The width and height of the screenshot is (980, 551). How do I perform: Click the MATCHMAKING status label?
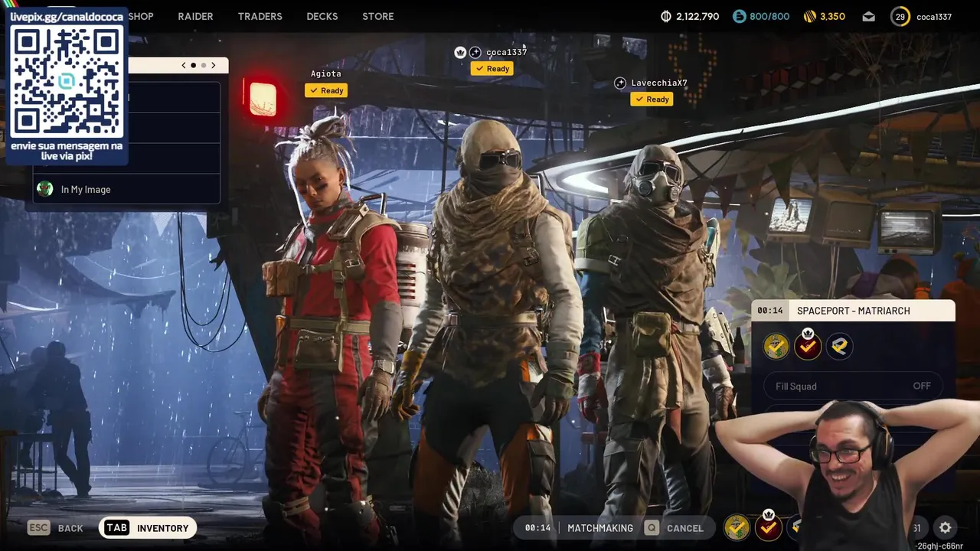(x=600, y=528)
